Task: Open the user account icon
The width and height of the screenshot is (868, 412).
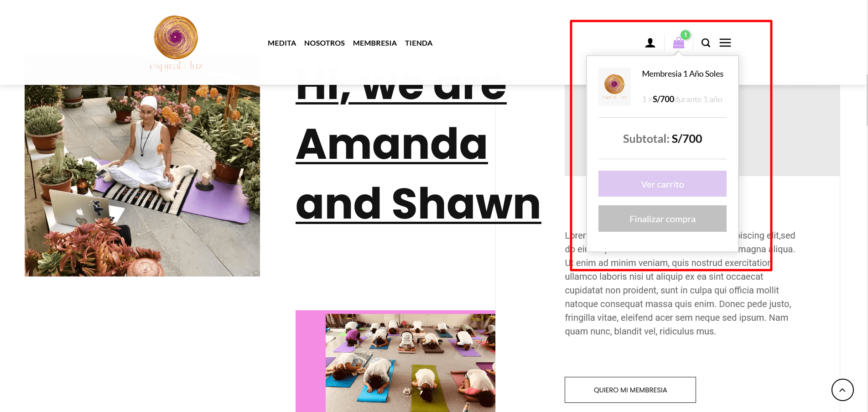Action: (650, 43)
